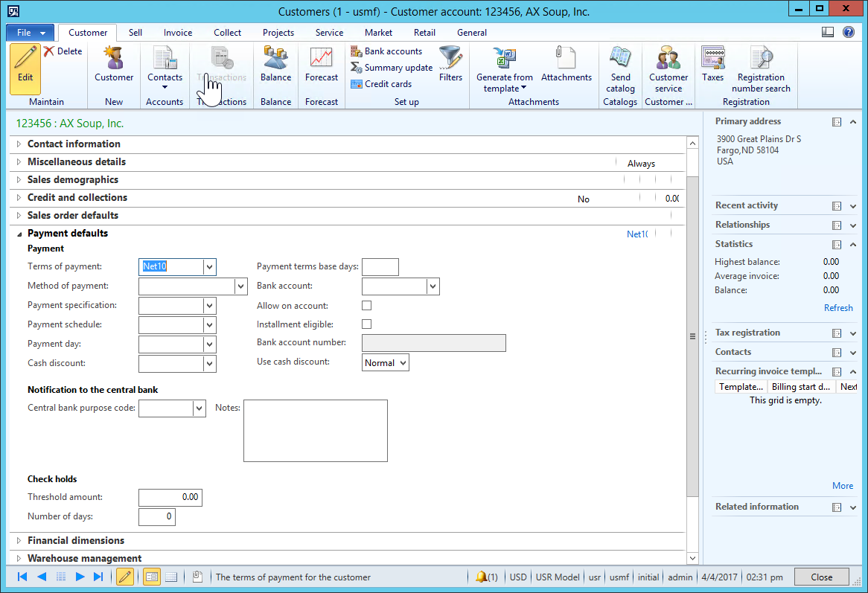Click the Send catalog icon

(x=620, y=69)
